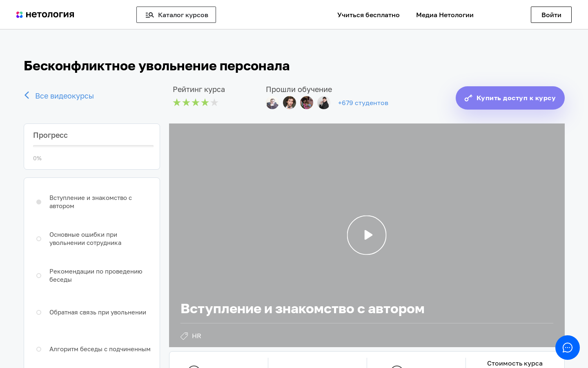Click heading Бесконфликтное увольнение персонала
This screenshot has height=368, width=588.
[x=157, y=66]
